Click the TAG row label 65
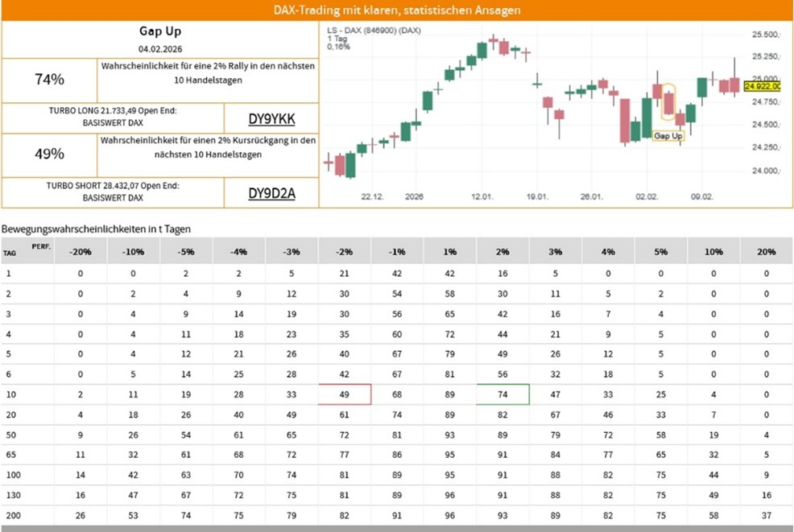The image size is (794, 532). [x=10, y=455]
